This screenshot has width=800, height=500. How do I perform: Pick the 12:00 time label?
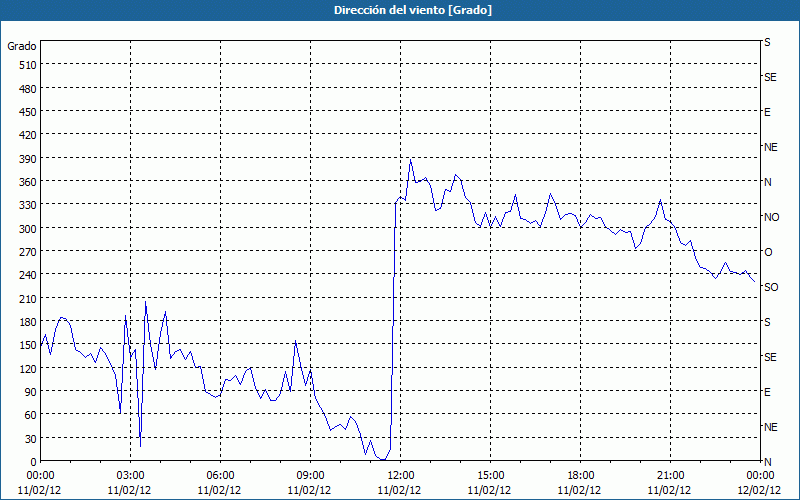coord(401,476)
